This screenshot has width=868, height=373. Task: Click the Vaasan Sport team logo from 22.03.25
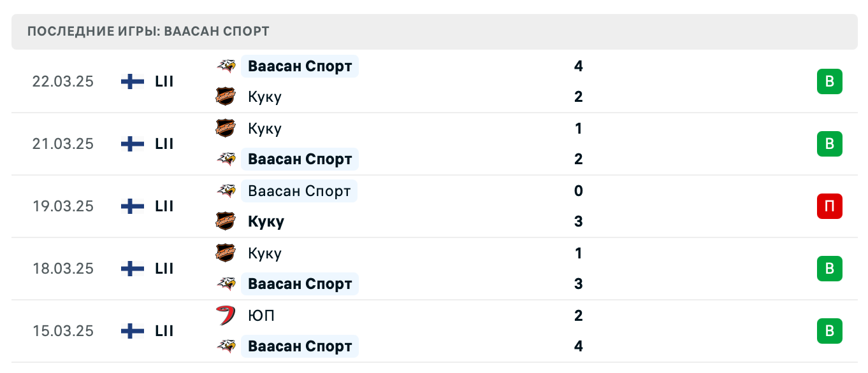coord(226,66)
